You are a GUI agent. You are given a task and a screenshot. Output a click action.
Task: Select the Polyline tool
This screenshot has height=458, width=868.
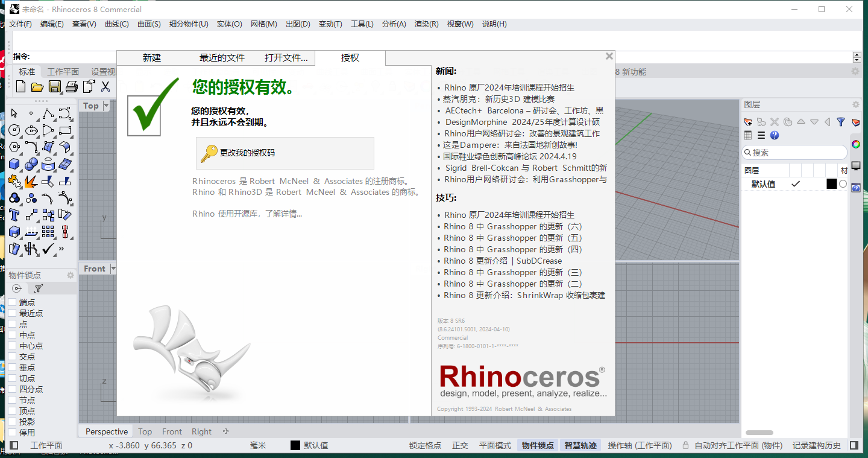48,113
